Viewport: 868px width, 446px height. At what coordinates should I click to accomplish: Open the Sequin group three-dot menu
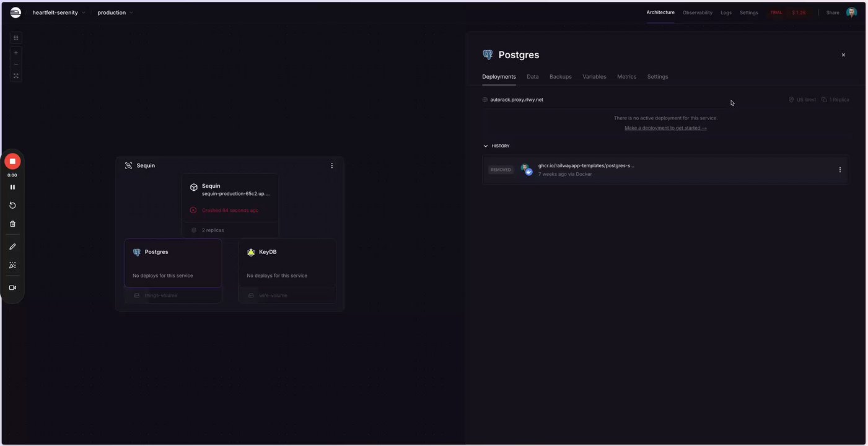click(332, 165)
